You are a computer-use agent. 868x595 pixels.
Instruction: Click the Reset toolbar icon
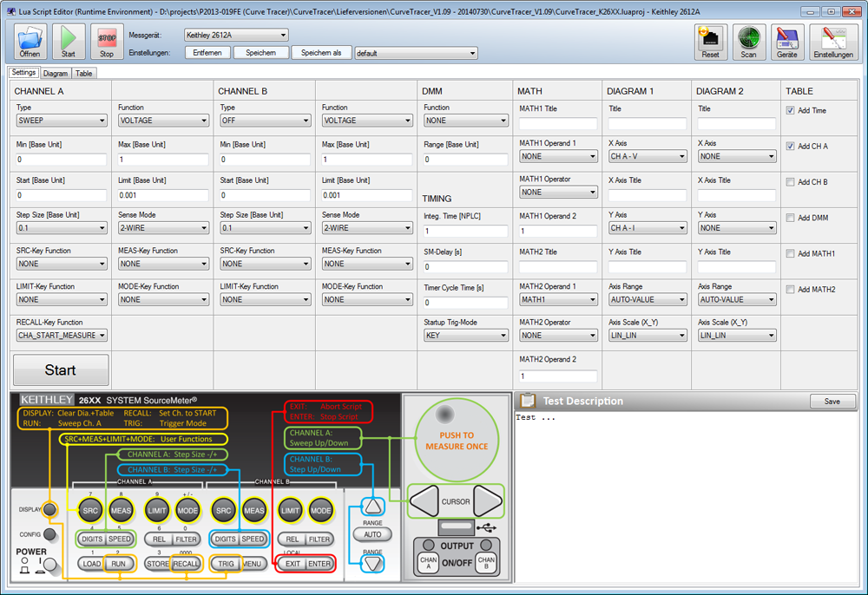[x=710, y=37]
